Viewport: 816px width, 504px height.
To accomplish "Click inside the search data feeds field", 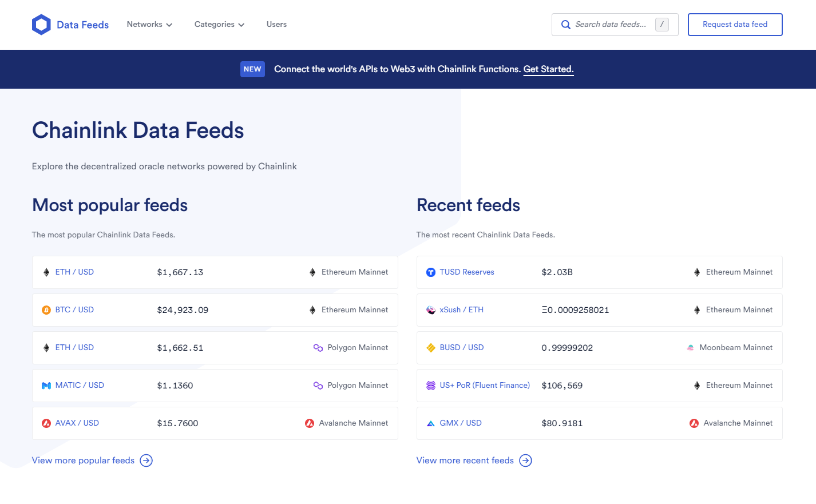I will coord(609,25).
